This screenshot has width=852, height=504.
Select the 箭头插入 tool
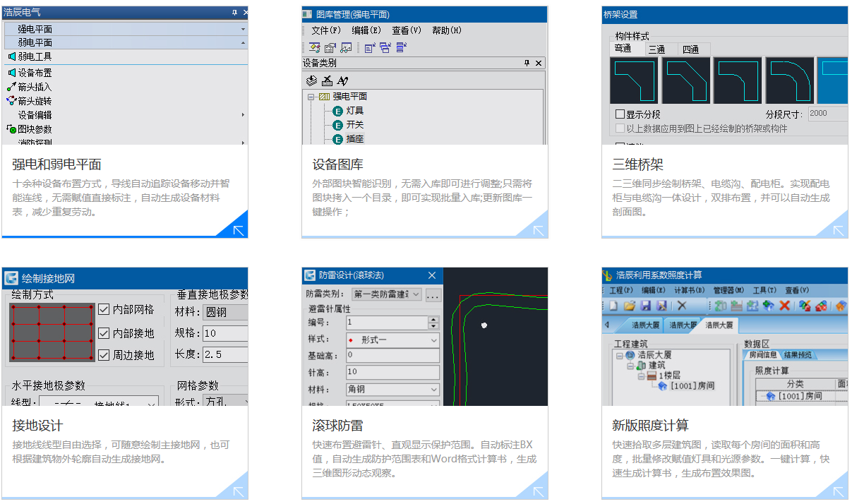[30, 87]
